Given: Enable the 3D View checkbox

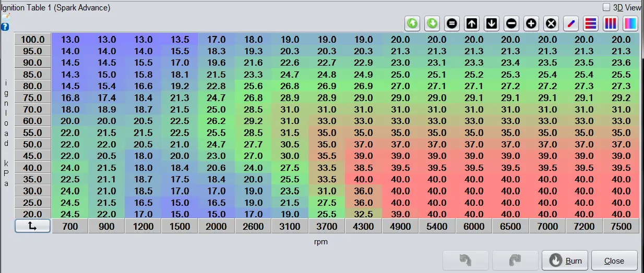Looking at the screenshot, I should [x=606, y=7].
